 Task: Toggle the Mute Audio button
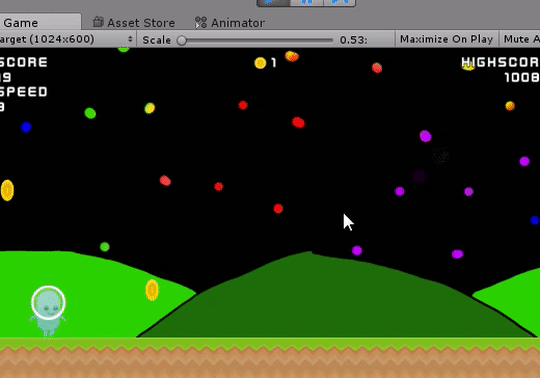[520, 39]
